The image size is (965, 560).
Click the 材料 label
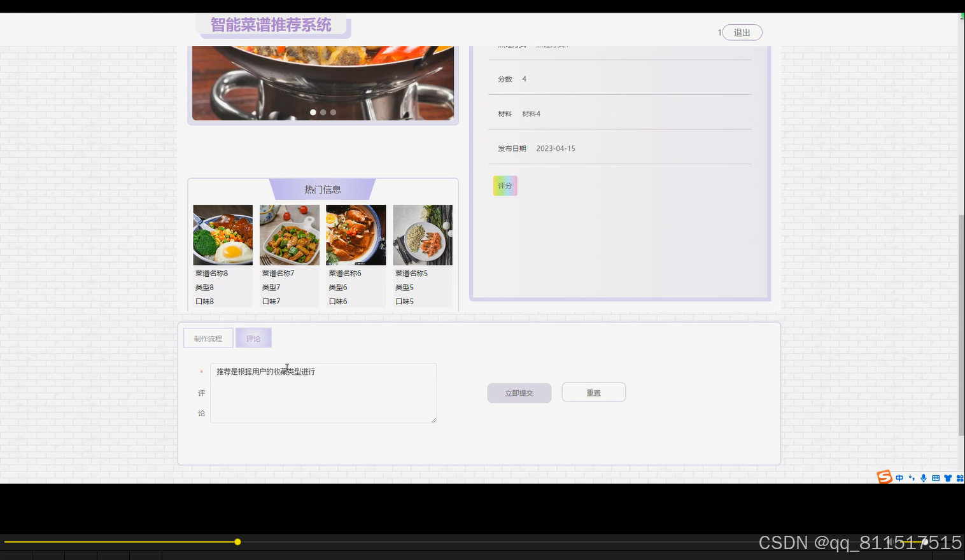(x=505, y=114)
